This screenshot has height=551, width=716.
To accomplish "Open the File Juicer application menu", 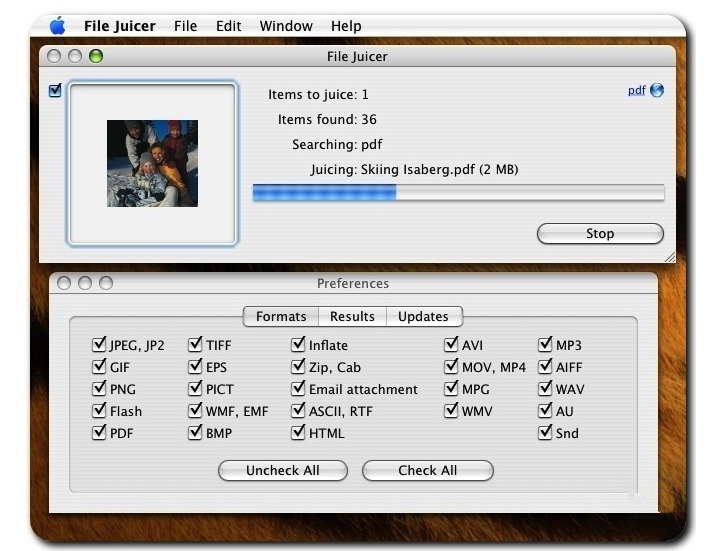I will pyautogui.click(x=120, y=26).
